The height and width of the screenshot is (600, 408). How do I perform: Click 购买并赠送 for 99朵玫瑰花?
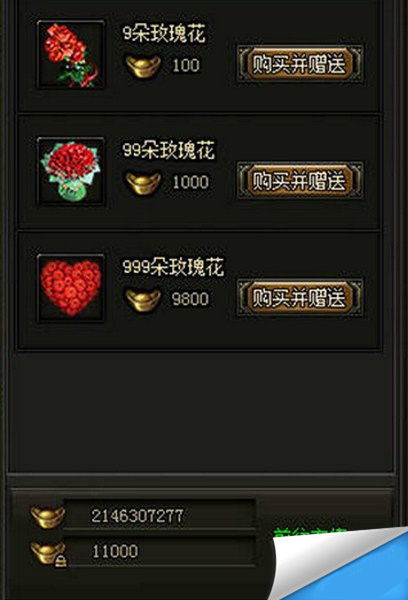(x=300, y=180)
